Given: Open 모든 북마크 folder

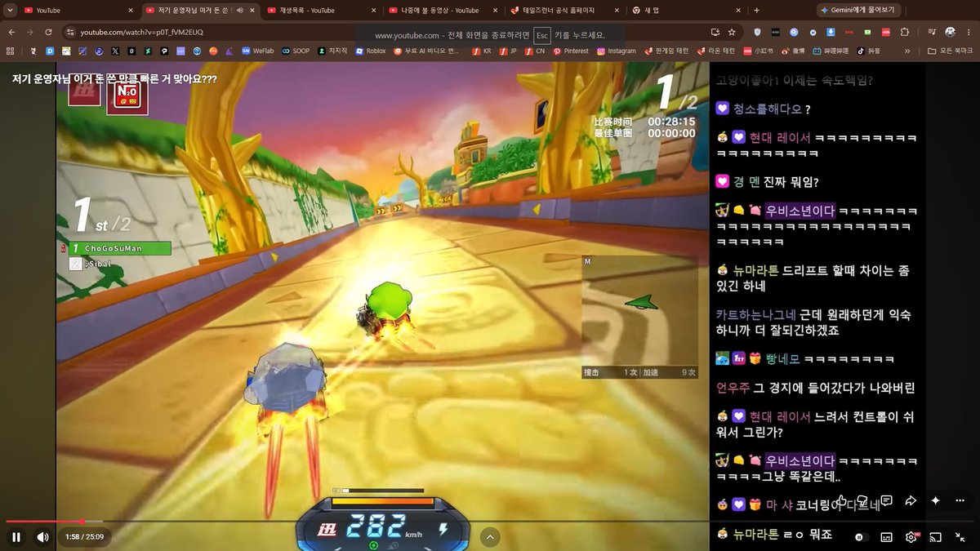Looking at the screenshot, I should point(951,51).
